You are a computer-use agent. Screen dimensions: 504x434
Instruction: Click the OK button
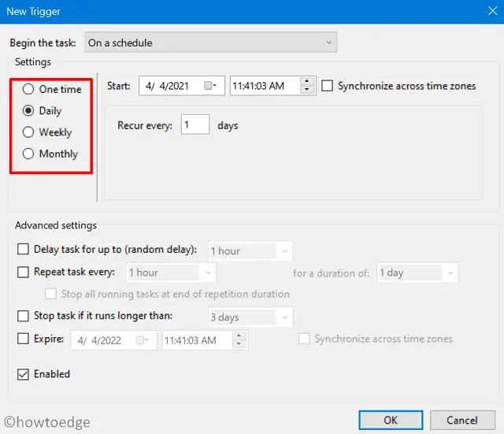click(x=390, y=420)
